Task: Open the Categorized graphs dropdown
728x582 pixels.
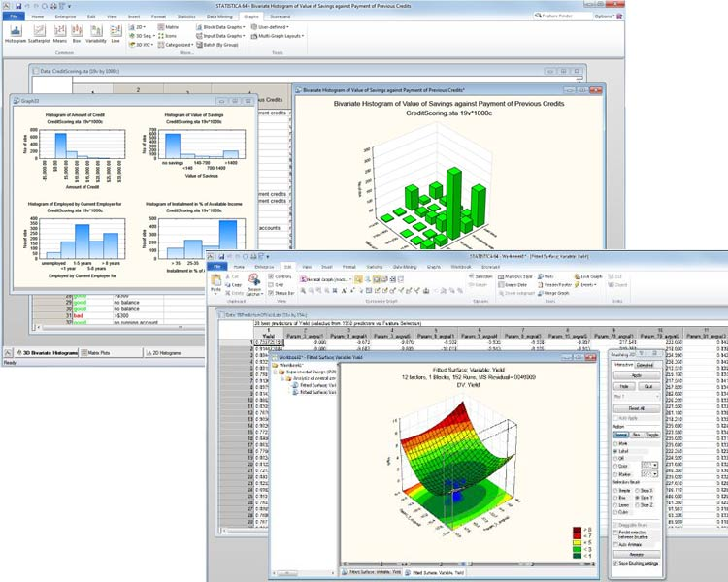Action: (176, 45)
